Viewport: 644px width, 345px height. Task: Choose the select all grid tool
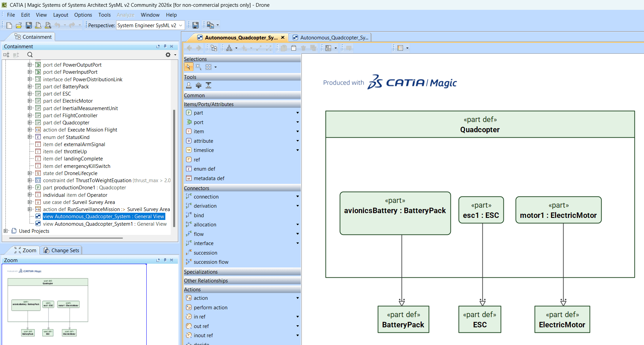tap(208, 67)
